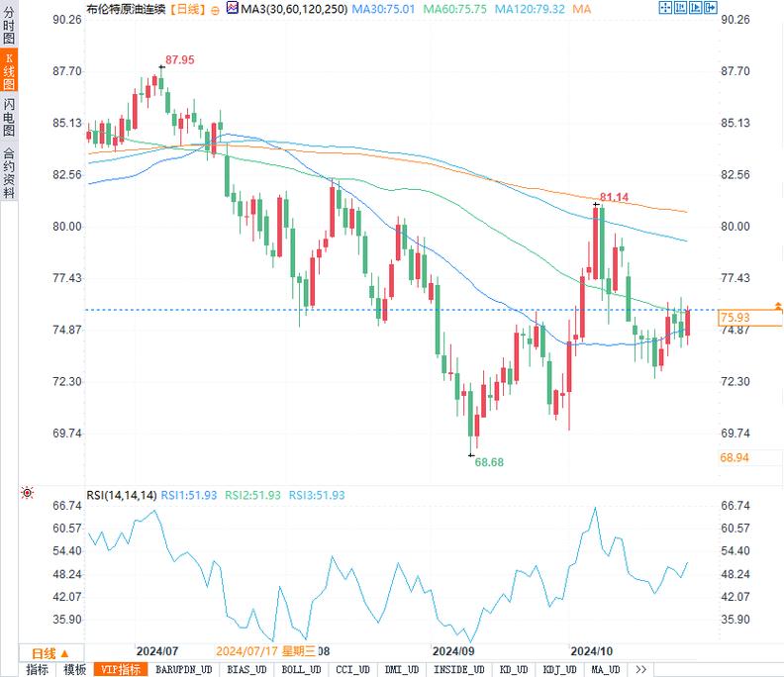Select the 模板 bottom tab
The width and height of the screenshot is (784, 677).
(75, 670)
